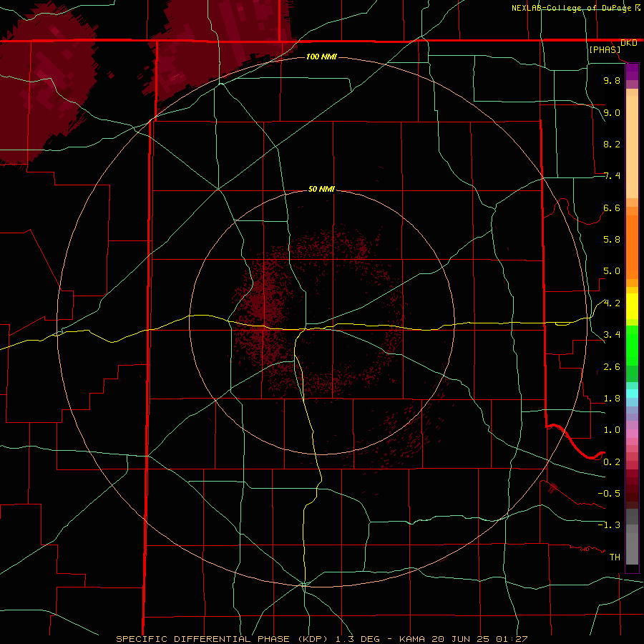Viewport: 644px width, 644px height.
Task: Click the 4.2 scale value
Action: (x=612, y=303)
